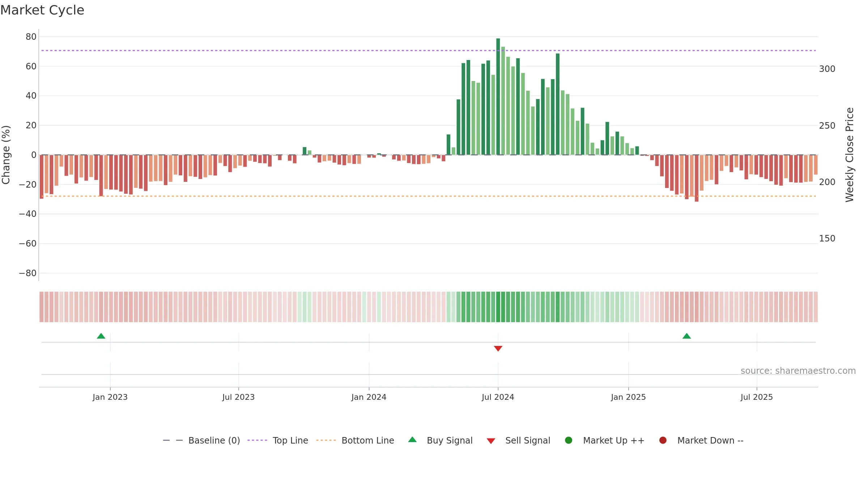Click the Jan 2024 x-axis label

(x=369, y=397)
